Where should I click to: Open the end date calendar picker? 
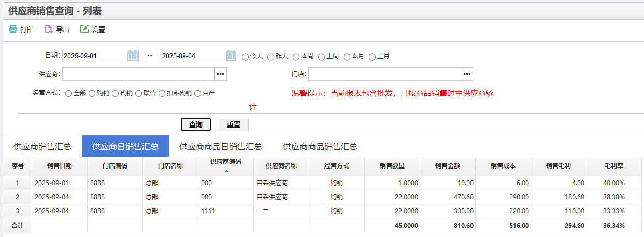pos(231,55)
